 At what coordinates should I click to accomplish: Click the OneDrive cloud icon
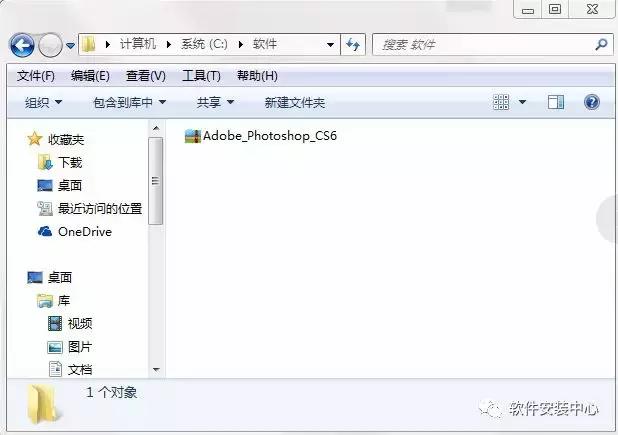[45, 231]
